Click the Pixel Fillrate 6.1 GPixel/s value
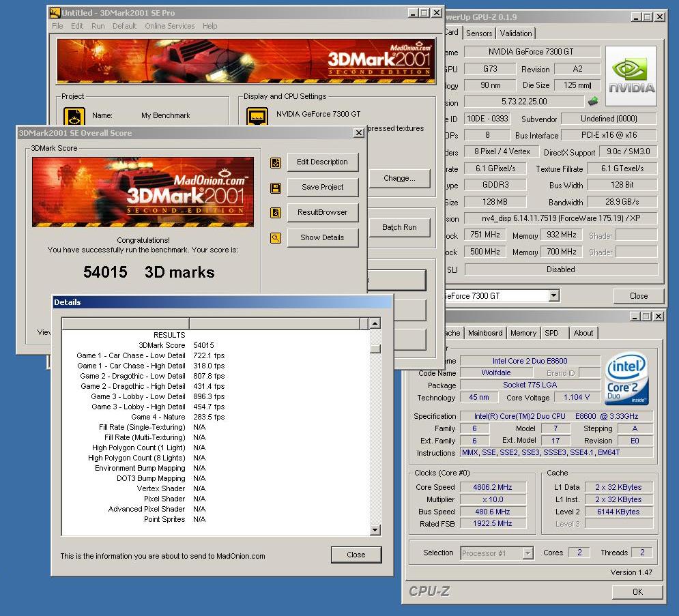 click(x=495, y=168)
